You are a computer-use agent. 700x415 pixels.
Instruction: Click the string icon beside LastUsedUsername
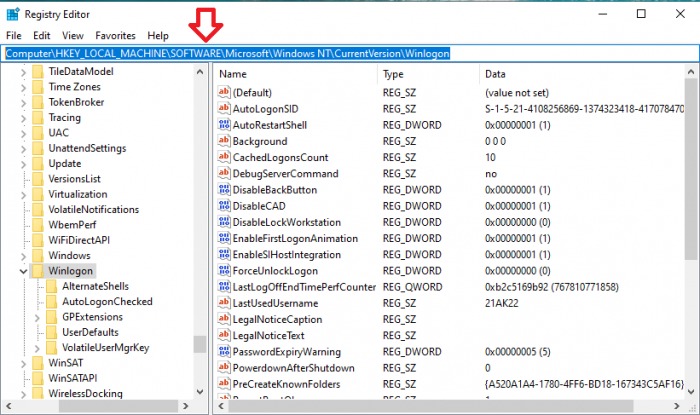(x=224, y=303)
